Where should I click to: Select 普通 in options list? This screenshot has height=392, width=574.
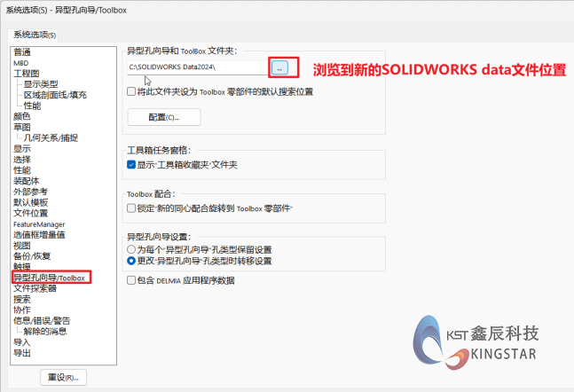coord(22,52)
